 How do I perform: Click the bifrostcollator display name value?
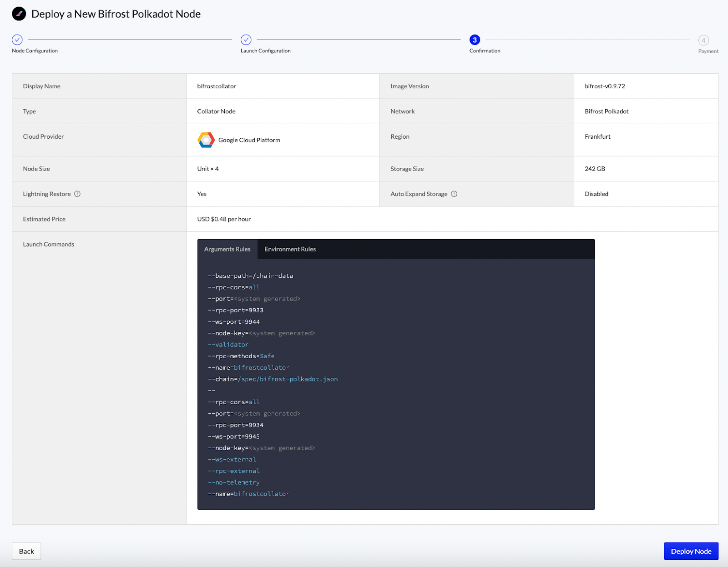point(217,86)
